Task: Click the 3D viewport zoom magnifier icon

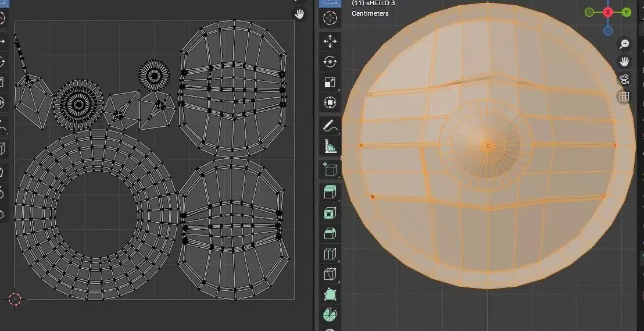Action: click(x=624, y=44)
